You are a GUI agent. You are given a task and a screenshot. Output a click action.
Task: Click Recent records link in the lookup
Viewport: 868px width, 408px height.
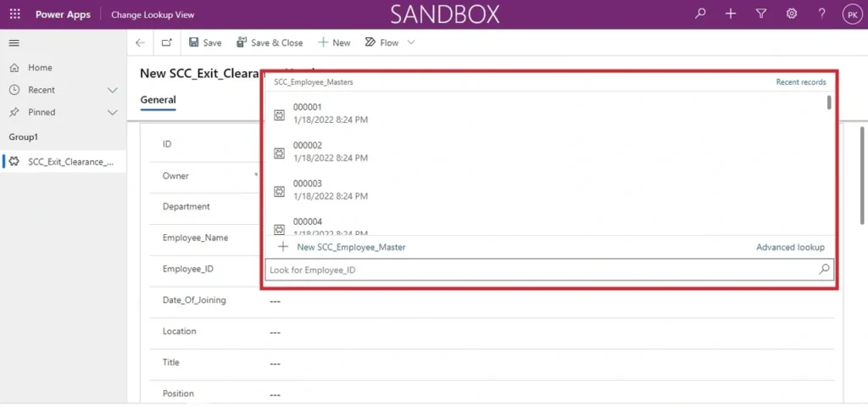click(x=801, y=82)
